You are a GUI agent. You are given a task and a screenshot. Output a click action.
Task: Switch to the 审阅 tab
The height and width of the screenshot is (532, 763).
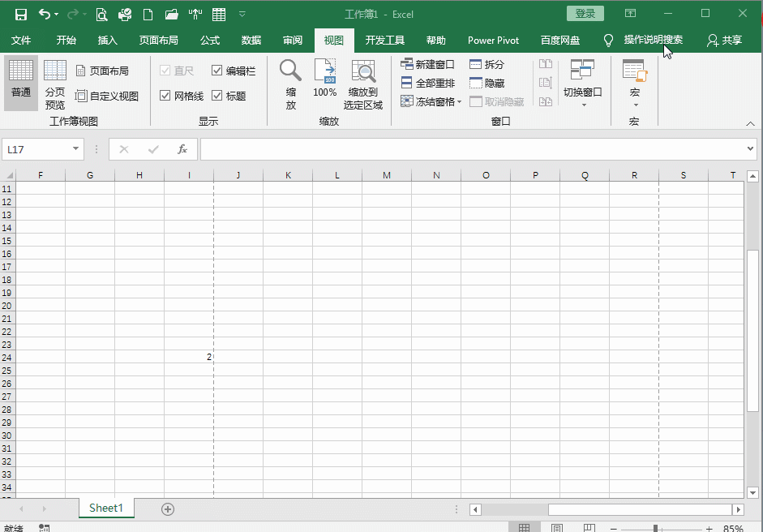(x=293, y=41)
